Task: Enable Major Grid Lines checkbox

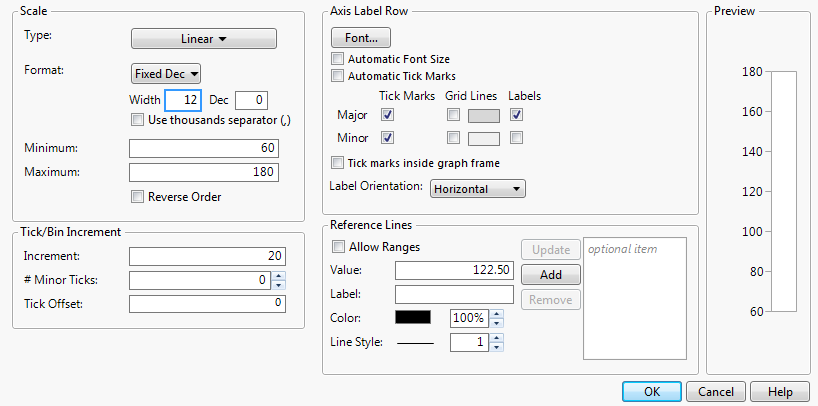Action: pos(454,115)
